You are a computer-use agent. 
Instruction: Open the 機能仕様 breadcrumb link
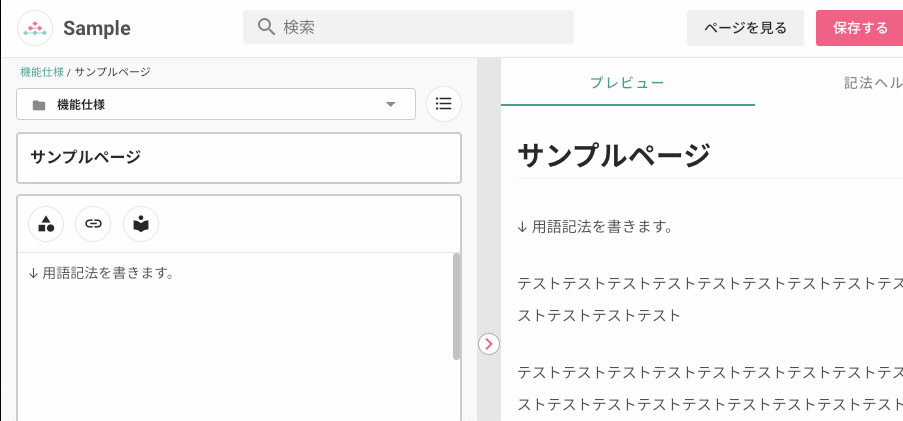pos(42,72)
